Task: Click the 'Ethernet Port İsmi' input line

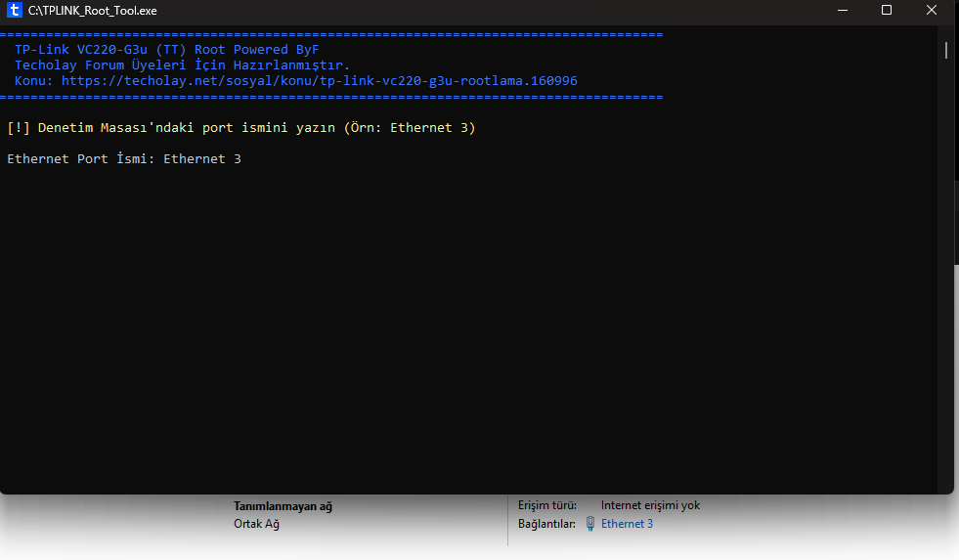Action: [124, 159]
